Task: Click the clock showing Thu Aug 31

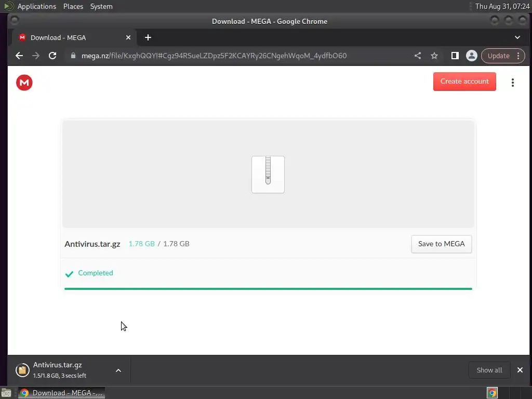Action: 502,6
